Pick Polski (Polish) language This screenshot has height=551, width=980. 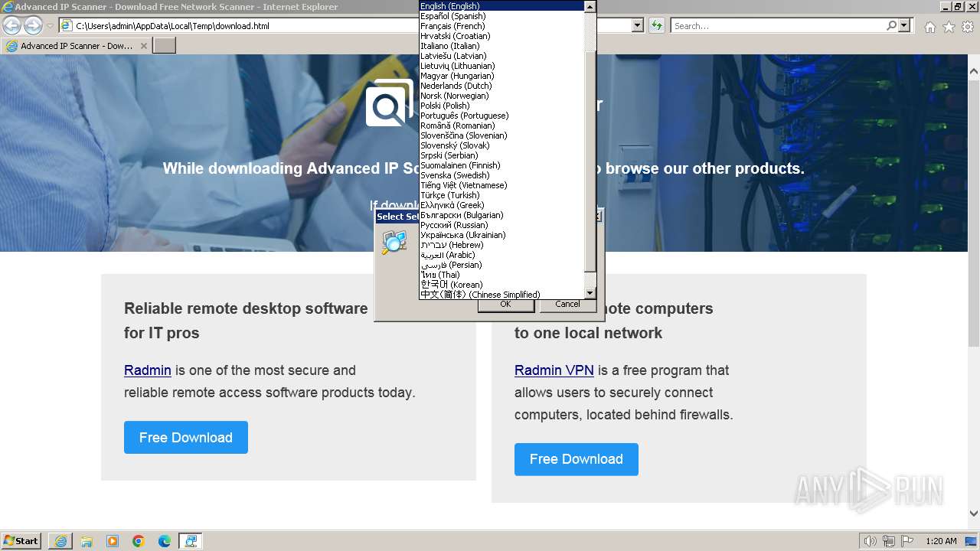[x=501, y=106]
